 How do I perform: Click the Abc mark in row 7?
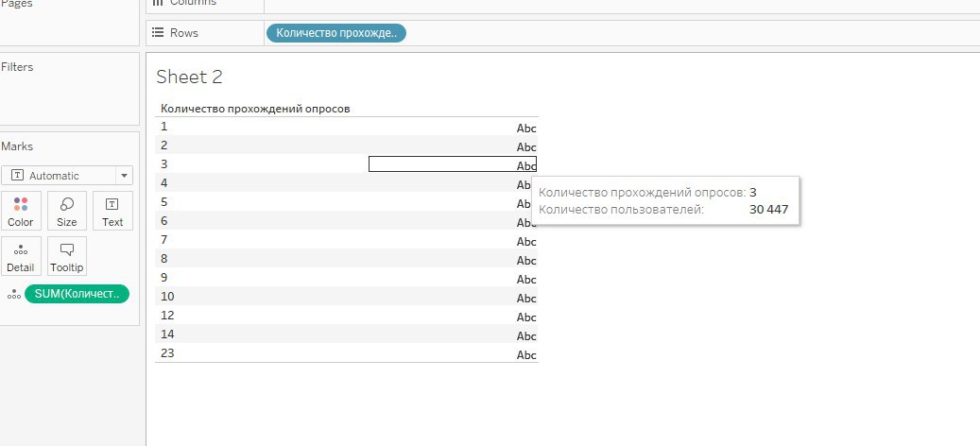pyautogui.click(x=525, y=242)
